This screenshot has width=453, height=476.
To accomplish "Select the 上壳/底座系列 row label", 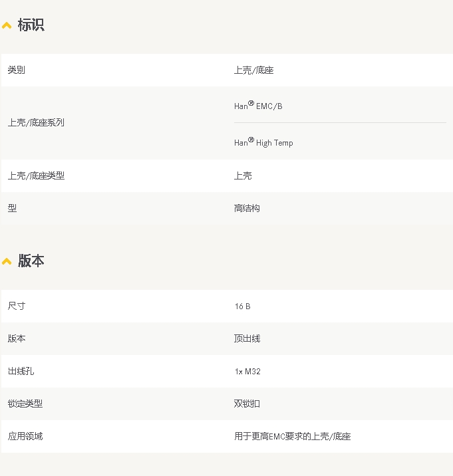I will [36, 123].
